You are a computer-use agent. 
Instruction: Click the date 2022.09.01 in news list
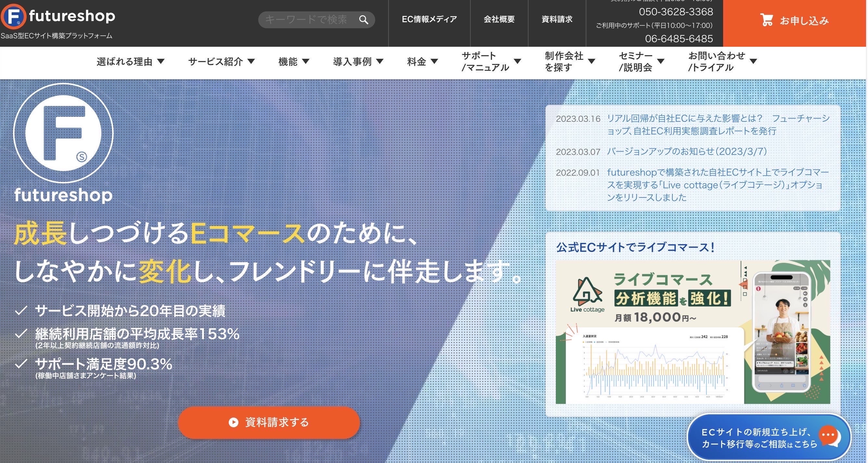(578, 173)
